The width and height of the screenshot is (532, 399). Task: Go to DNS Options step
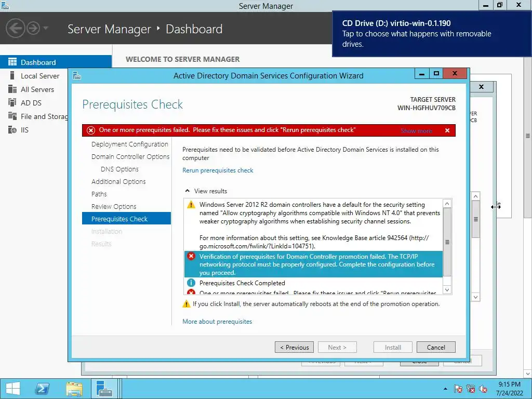pyautogui.click(x=119, y=169)
